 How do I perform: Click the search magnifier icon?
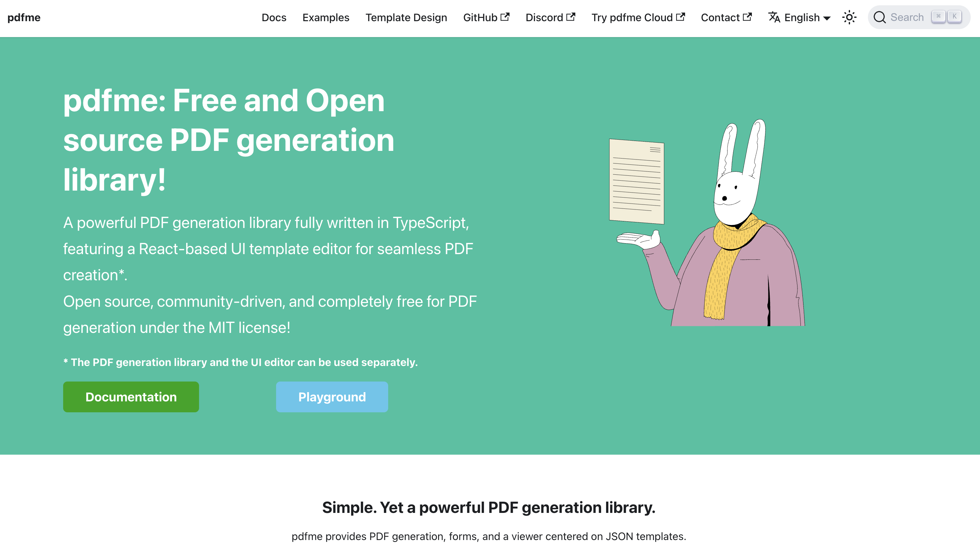click(879, 18)
